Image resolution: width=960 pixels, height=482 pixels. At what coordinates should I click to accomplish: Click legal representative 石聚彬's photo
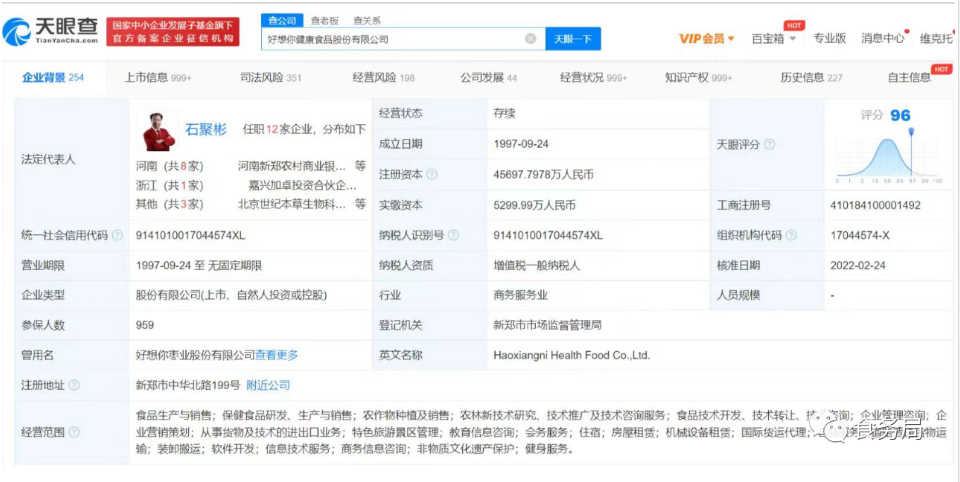point(157,130)
